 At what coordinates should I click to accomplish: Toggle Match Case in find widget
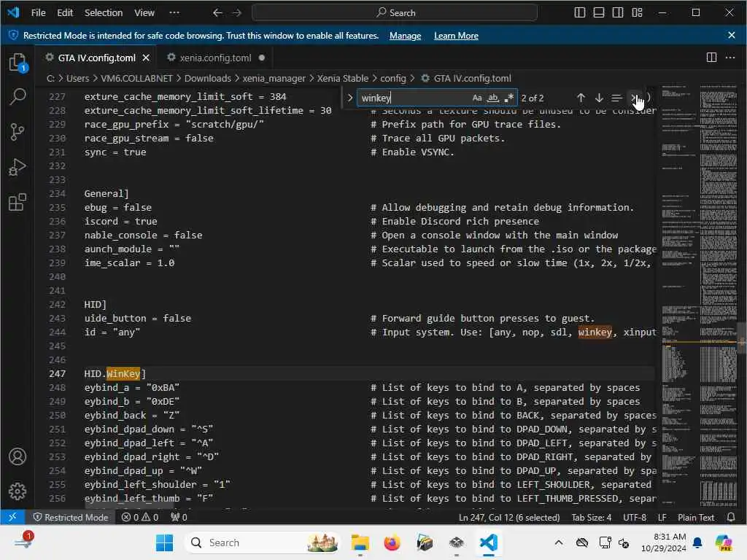pos(477,98)
